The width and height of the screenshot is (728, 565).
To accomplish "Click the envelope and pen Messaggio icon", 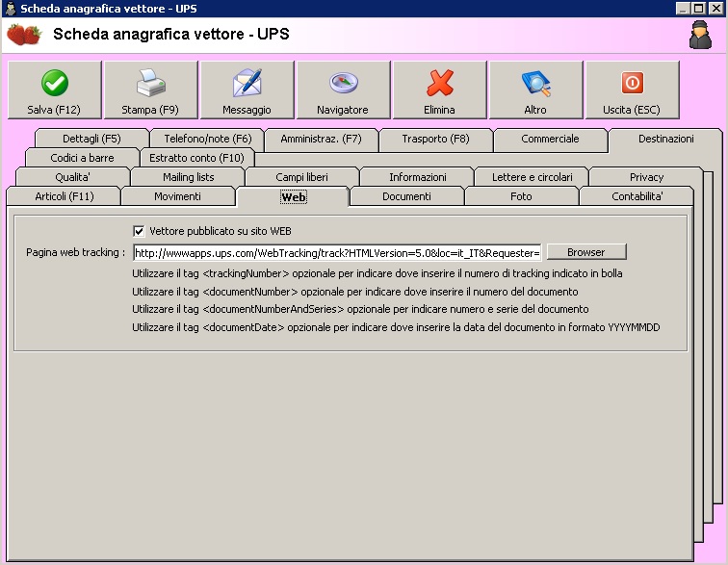I will (x=247, y=83).
